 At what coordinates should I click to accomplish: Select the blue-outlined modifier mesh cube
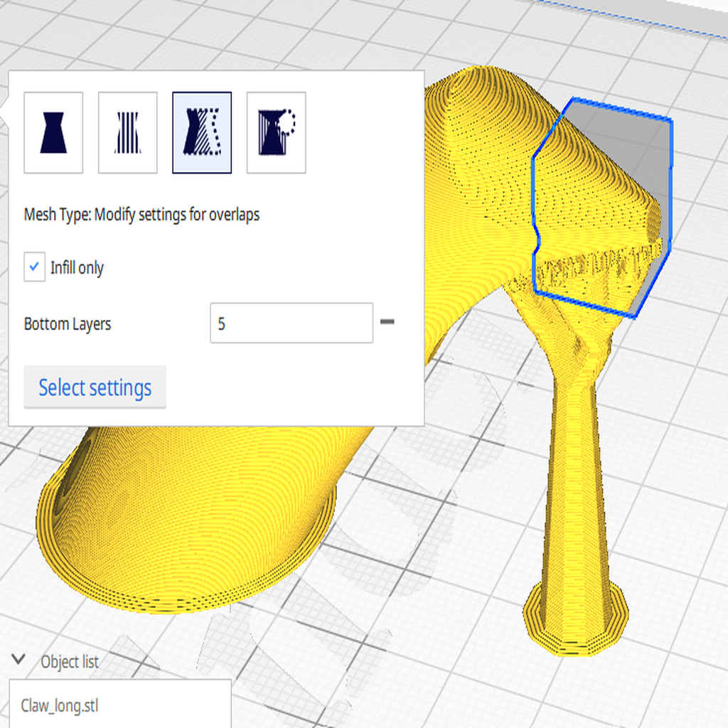pos(602,208)
